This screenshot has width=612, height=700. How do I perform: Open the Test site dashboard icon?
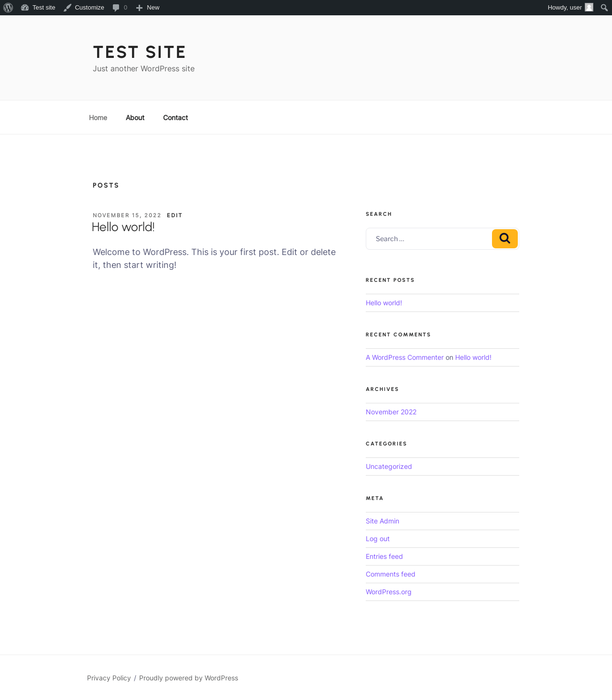point(25,8)
